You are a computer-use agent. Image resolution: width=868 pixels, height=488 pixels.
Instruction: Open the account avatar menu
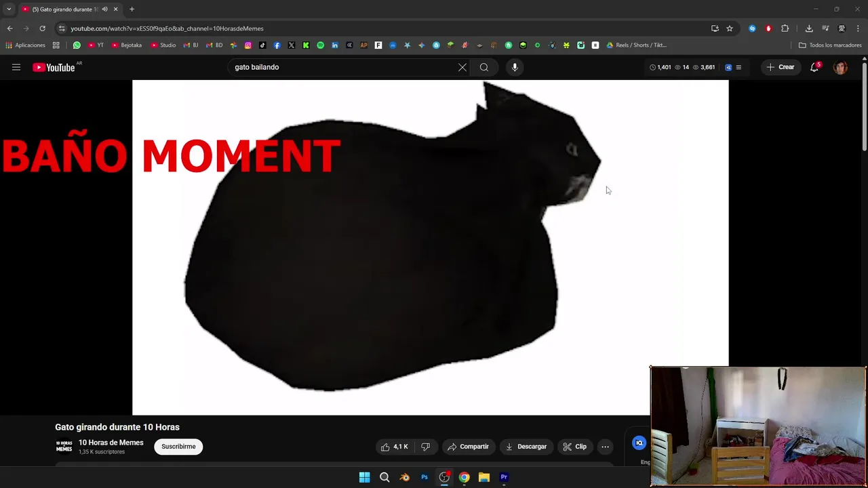click(840, 67)
